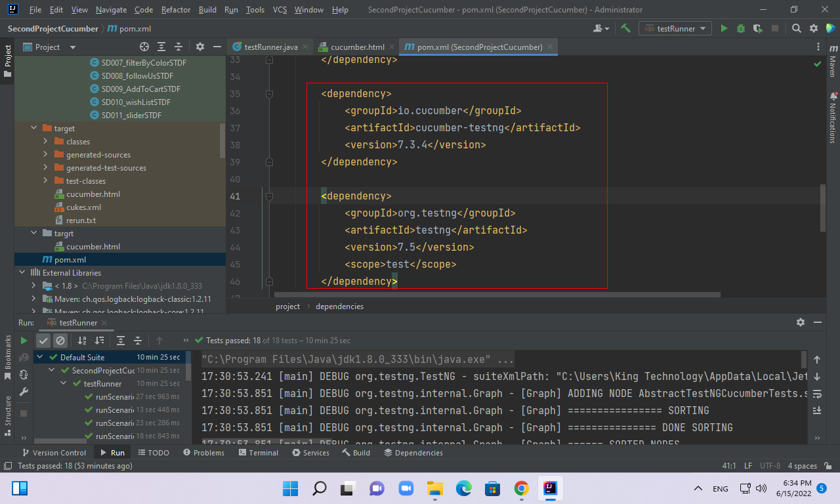Change the indent setting of 4 spaces
The width and height of the screenshot is (840, 504).
click(802, 465)
